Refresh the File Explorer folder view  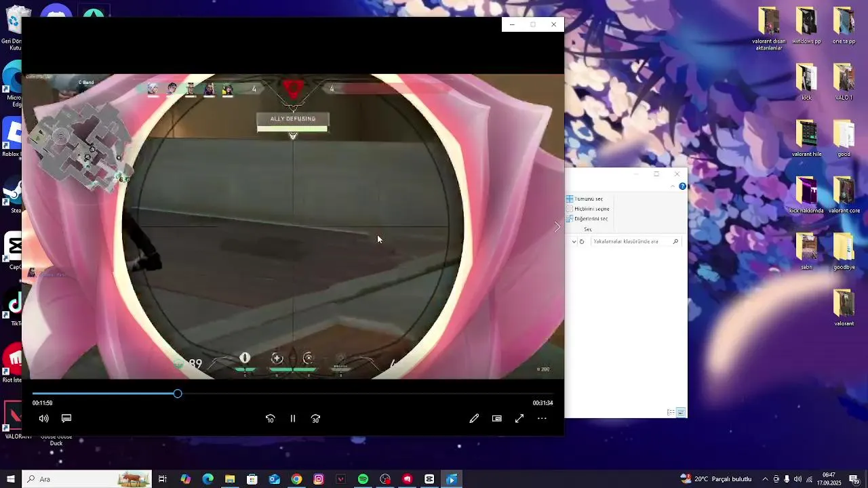582,241
